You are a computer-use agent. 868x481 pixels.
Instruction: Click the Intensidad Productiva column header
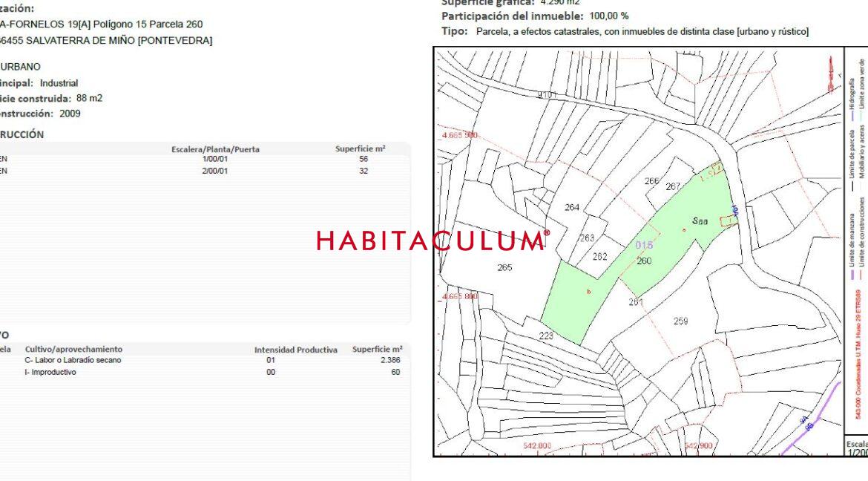[295, 350]
